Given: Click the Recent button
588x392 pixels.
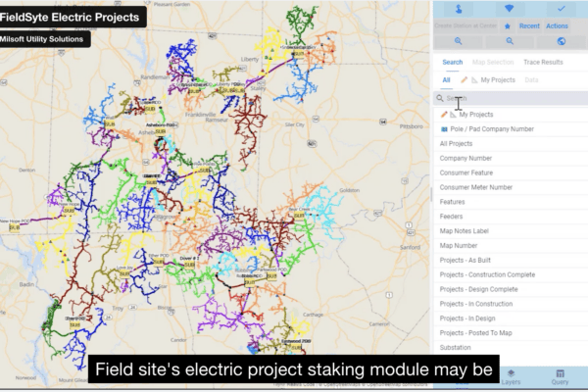Looking at the screenshot, I should point(529,25).
